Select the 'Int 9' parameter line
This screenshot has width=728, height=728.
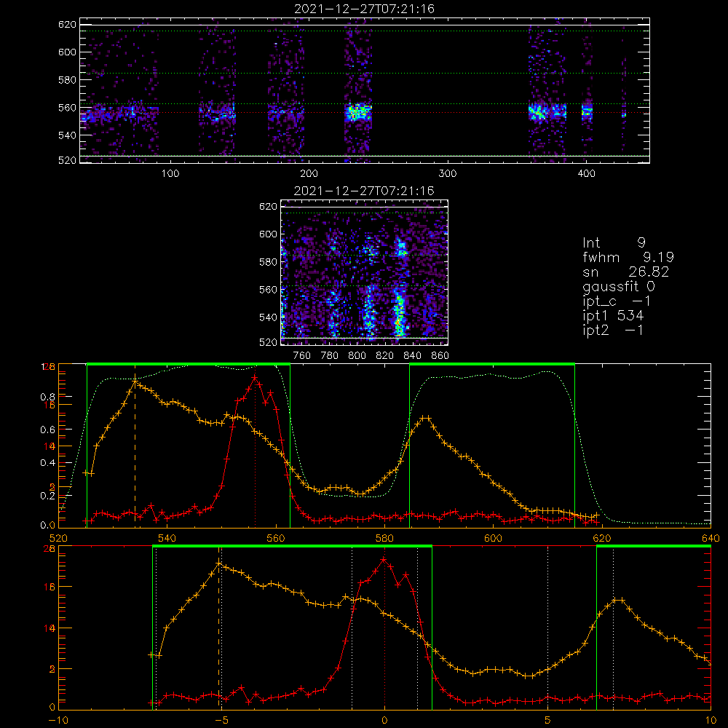[x=614, y=243]
